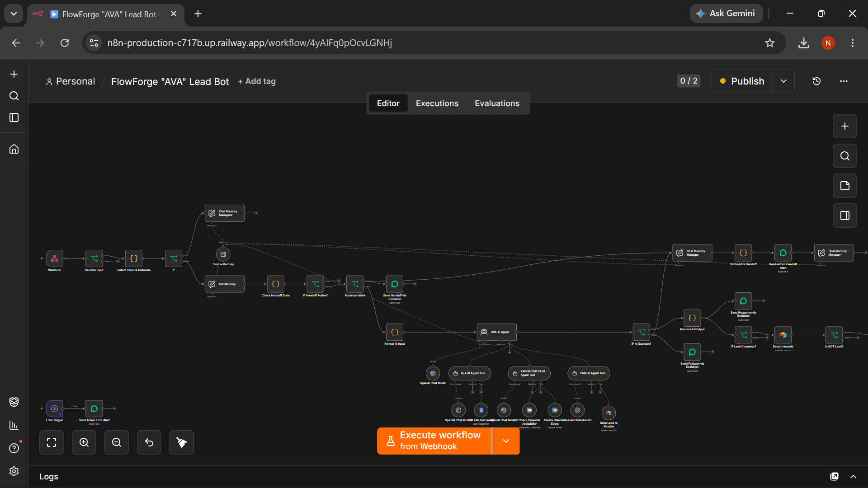Image resolution: width=868 pixels, height=488 pixels.
Task: Open Execute workflow trigger dropdown
Action: pos(506,441)
